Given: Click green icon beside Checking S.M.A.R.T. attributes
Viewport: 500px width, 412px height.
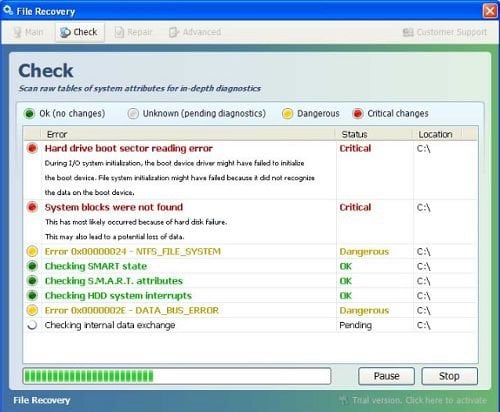Looking at the screenshot, I should [32, 281].
